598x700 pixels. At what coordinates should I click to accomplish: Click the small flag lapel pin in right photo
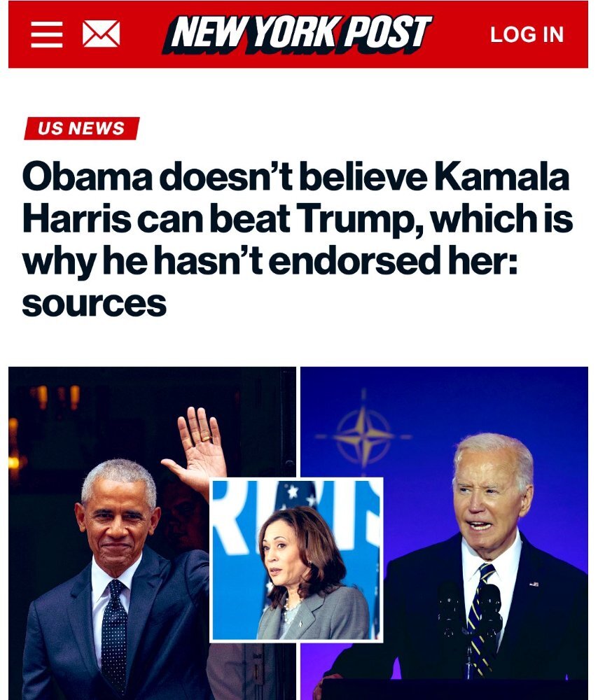pos(534,584)
